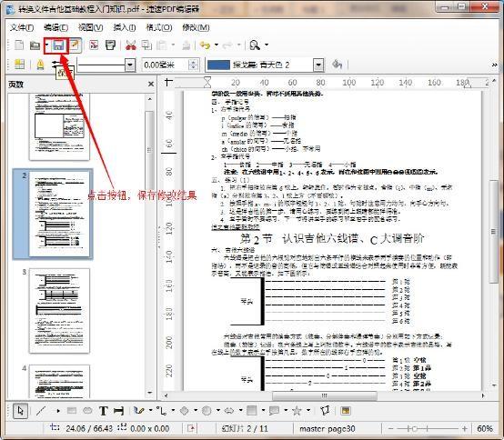Select the page 4 thumbnail
504x440 pixels.
point(59,382)
